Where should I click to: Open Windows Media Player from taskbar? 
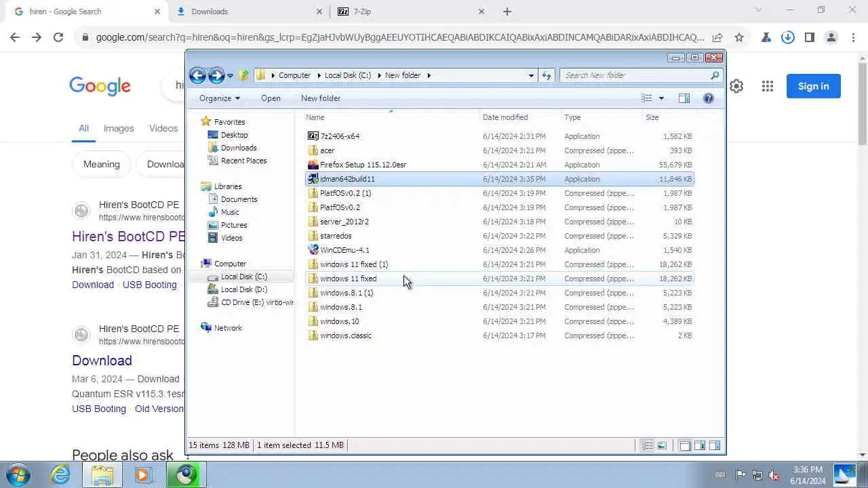[143, 474]
